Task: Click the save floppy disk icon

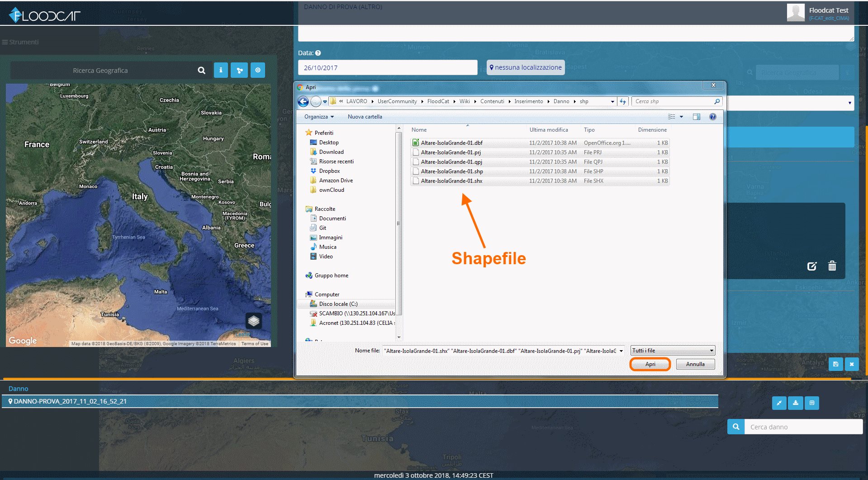Action: [x=836, y=364]
